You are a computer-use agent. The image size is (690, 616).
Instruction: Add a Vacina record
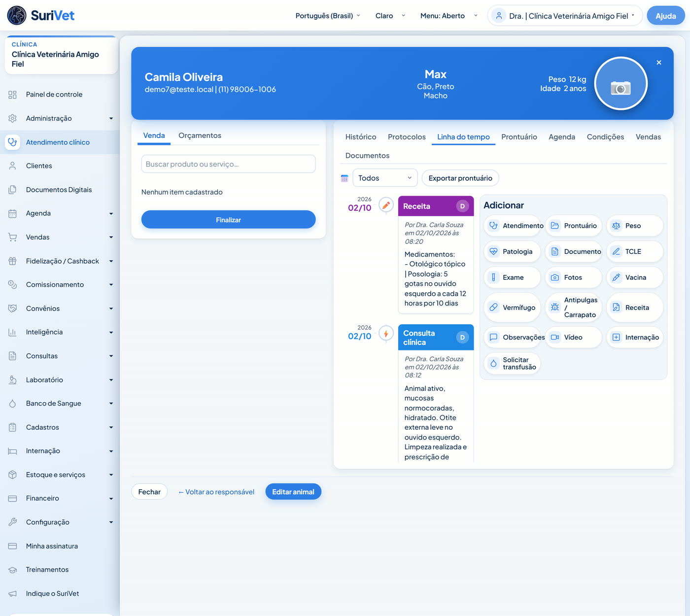635,277
